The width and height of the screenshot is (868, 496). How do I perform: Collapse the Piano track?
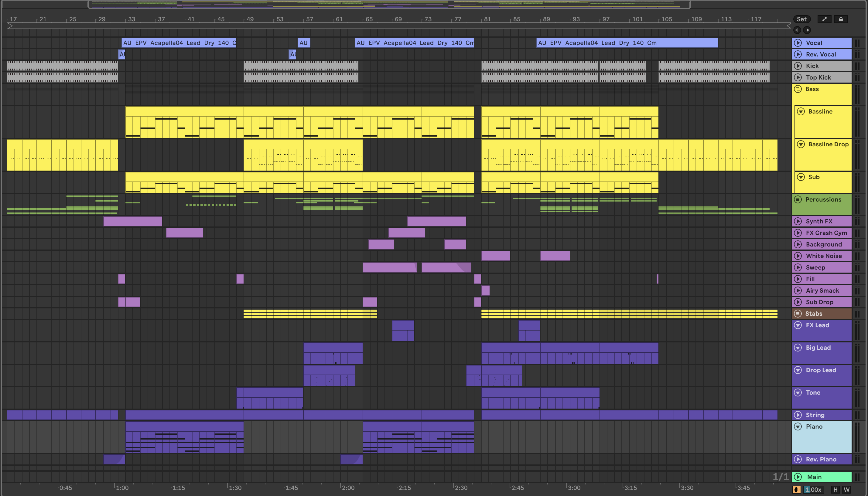coord(798,426)
